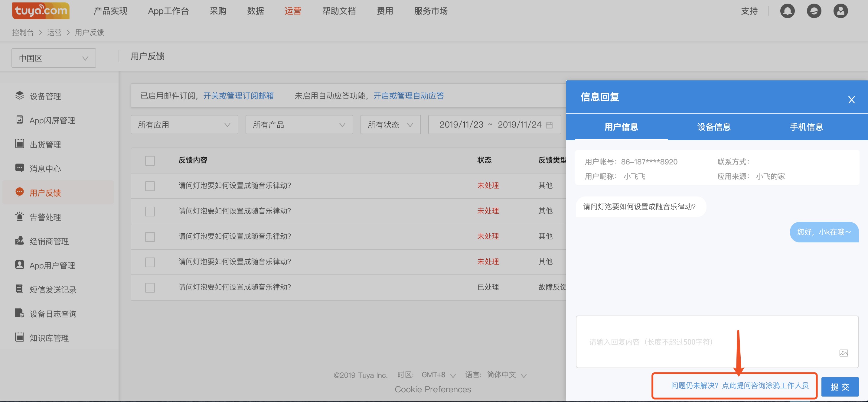Expand the 中国区 region dropdown
Image resolution: width=868 pixels, height=402 pixels.
54,58
